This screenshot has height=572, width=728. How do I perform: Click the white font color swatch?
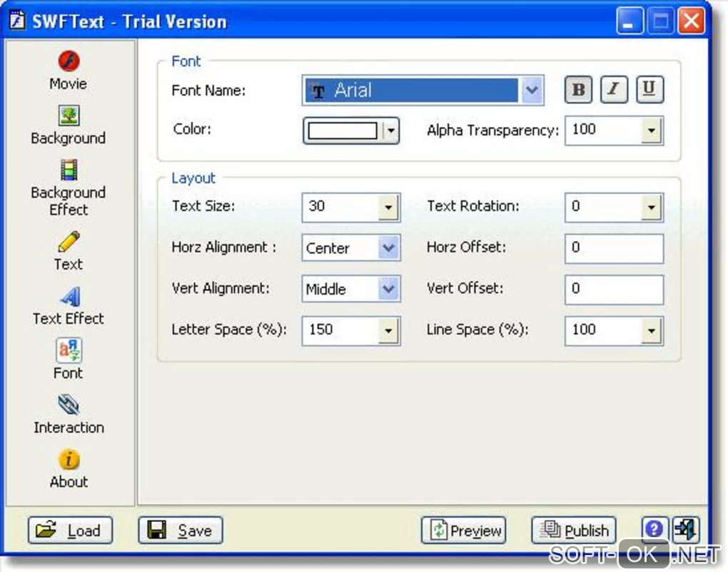343,131
